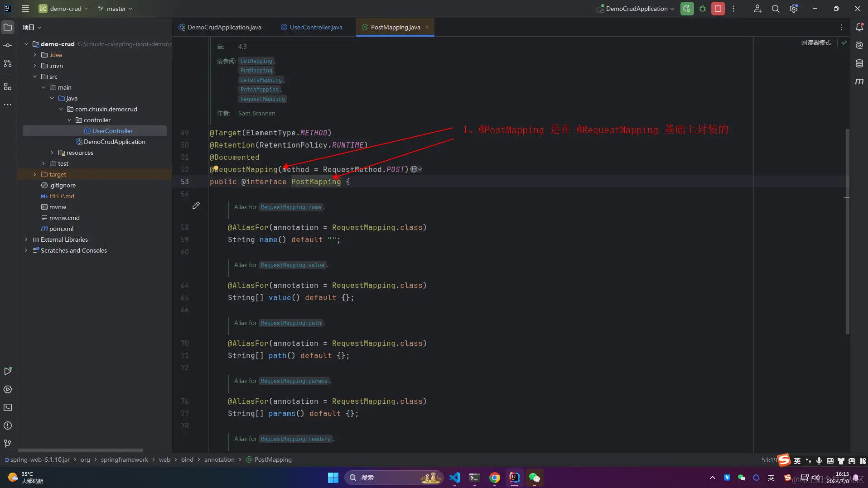
Task: Click annotation breadcrumb in navigation bar
Action: [x=219, y=459]
